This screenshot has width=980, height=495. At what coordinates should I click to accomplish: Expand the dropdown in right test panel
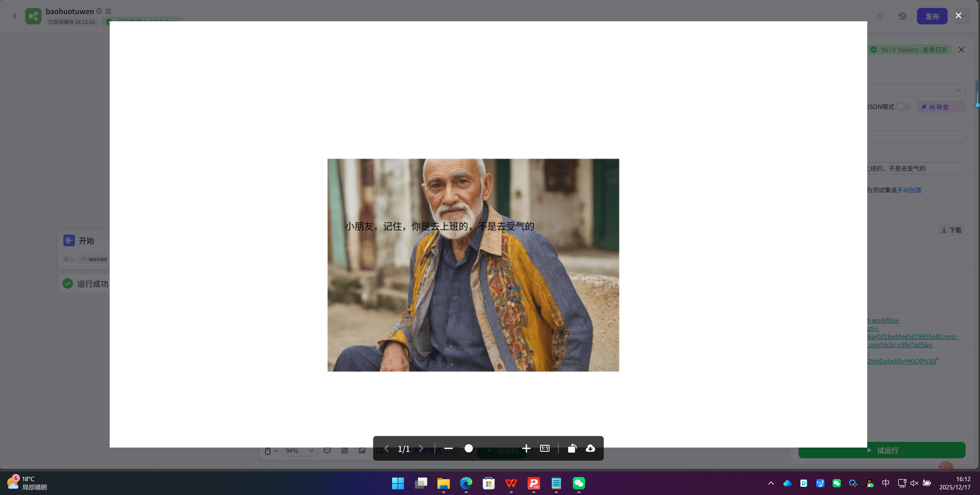tap(958, 90)
